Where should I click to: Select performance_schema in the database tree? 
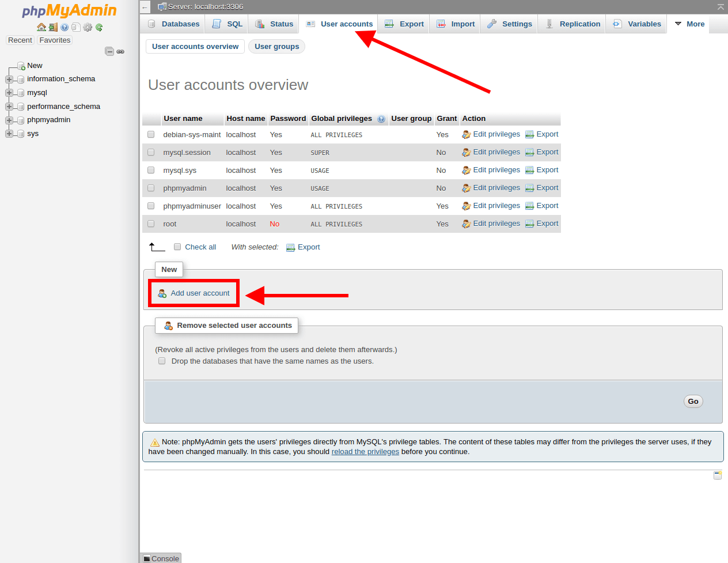point(63,107)
